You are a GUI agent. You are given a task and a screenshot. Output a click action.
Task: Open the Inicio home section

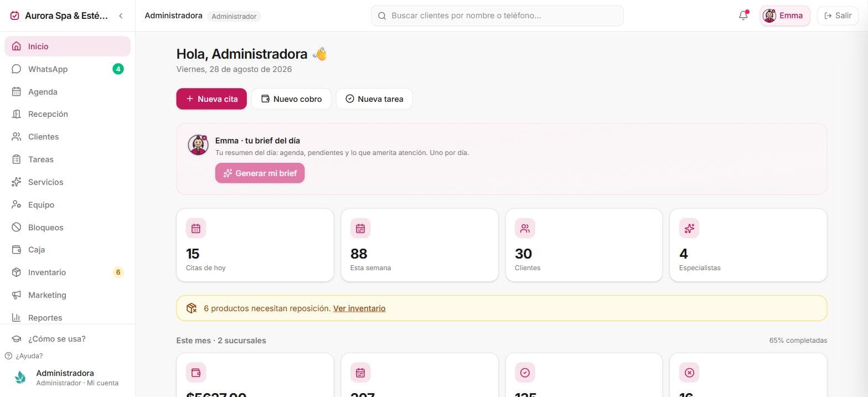[x=68, y=47]
